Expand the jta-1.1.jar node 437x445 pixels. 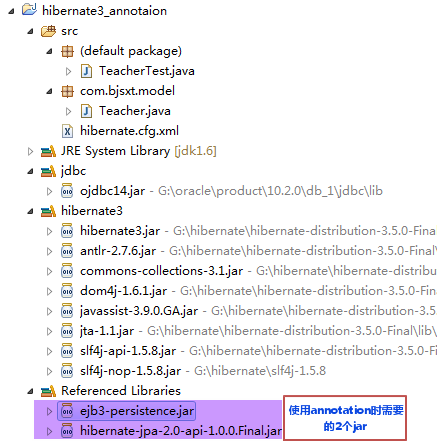coord(49,331)
